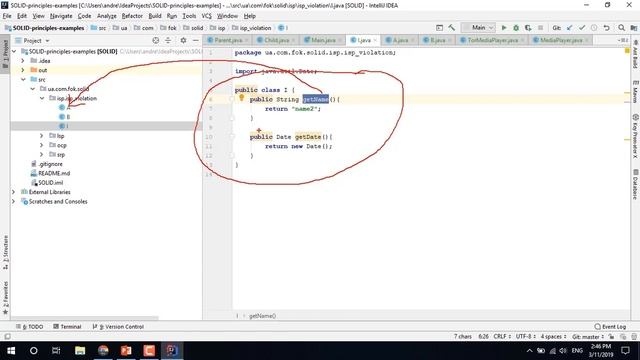Expand the lsp package
Viewport: 640px width, 360px height.
coord(42,136)
